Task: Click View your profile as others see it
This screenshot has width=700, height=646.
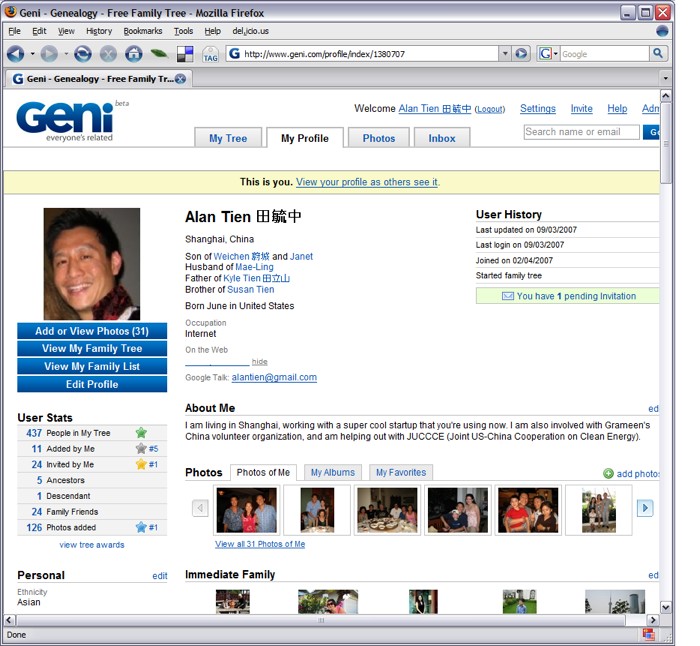Action: pos(367,182)
